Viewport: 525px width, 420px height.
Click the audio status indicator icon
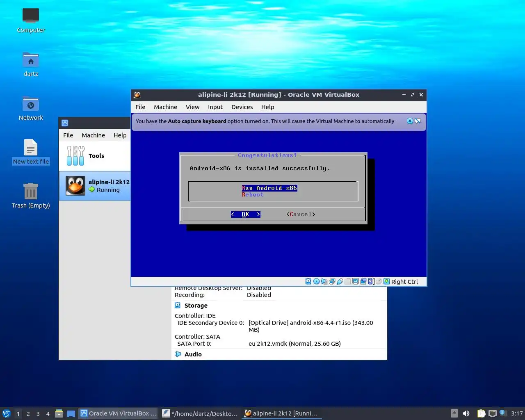click(324, 281)
